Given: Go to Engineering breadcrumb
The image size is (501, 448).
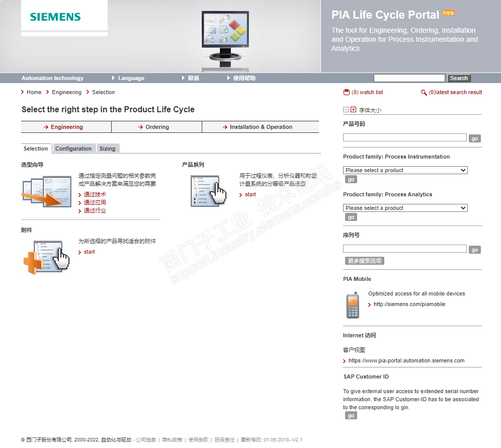Looking at the screenshot, I should [66, 92].
